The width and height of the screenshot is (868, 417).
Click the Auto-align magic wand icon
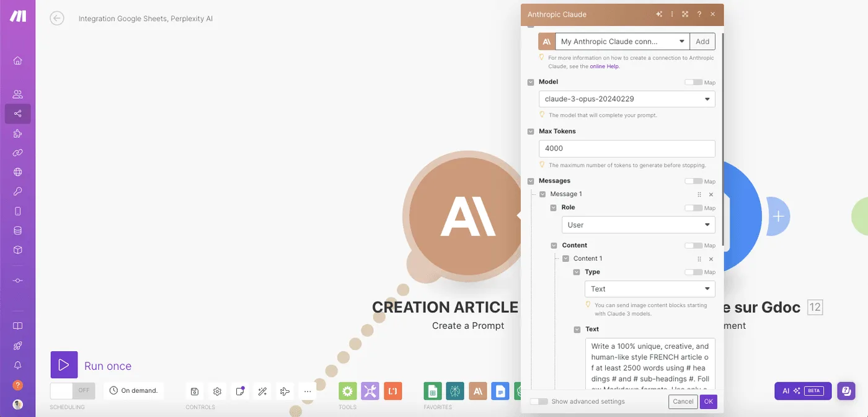point(262,391)
